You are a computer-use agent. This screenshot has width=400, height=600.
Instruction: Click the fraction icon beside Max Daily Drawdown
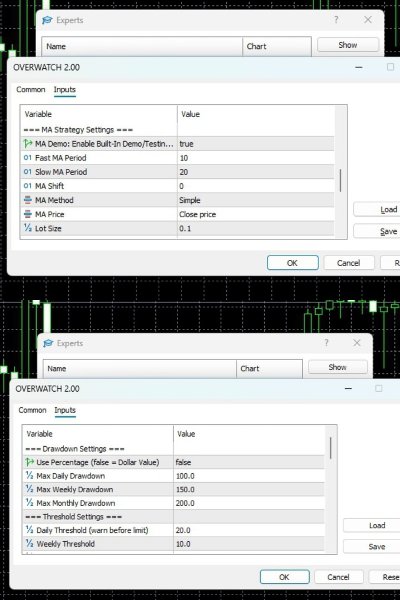point(29,476)
